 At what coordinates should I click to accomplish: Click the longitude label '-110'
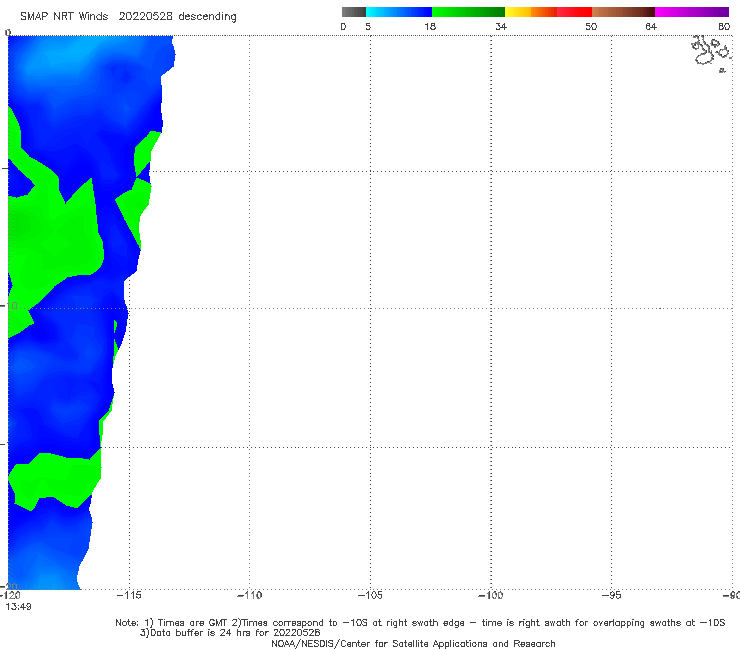tap(249, 595)
